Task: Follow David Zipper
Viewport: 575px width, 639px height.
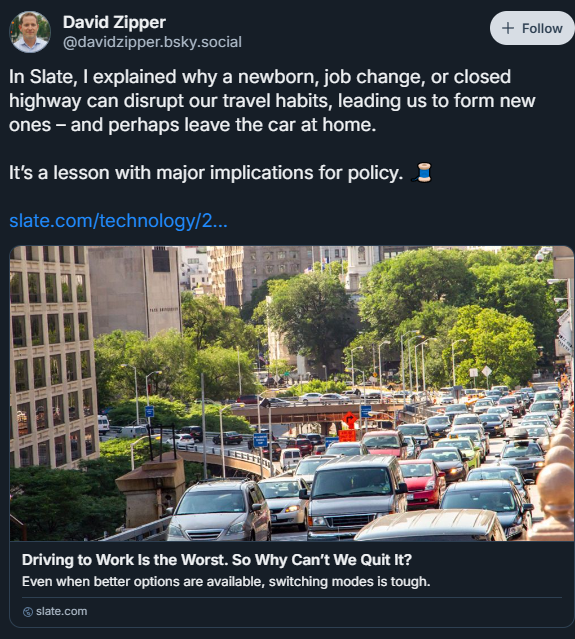Action: [x=532, y=28]
